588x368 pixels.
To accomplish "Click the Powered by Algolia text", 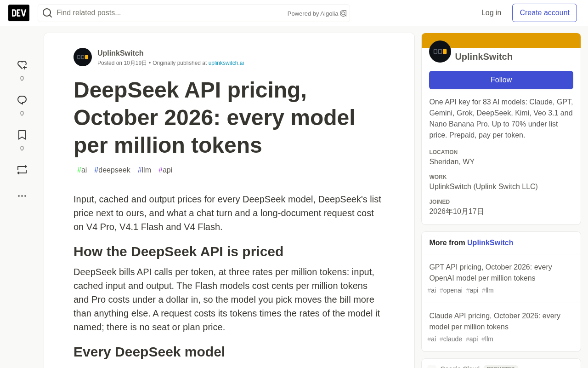I will click(313, 14).
